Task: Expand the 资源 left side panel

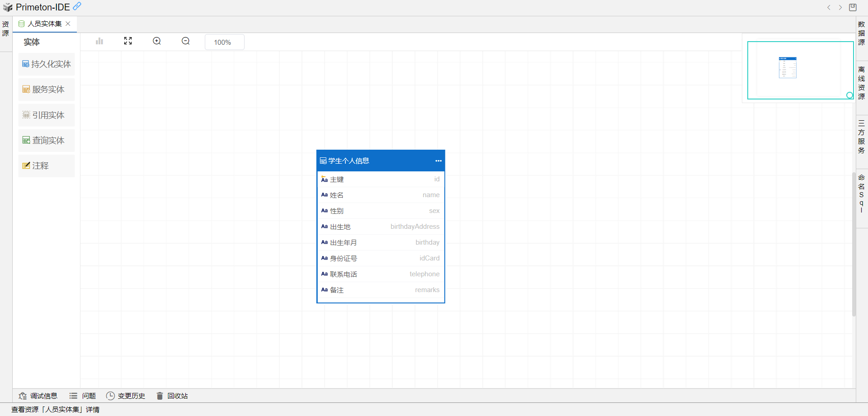Action: coord(5,28)
